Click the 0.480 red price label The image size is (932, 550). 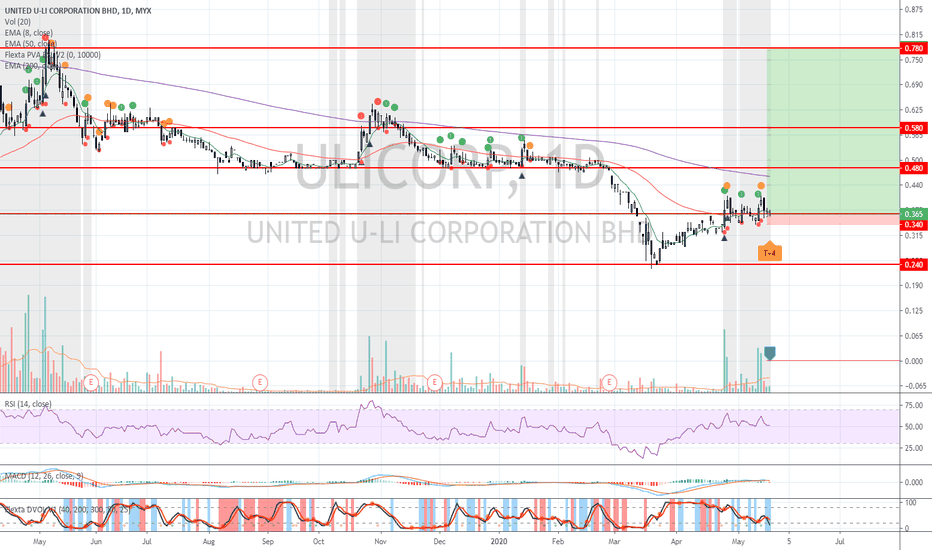click(914, 168)
